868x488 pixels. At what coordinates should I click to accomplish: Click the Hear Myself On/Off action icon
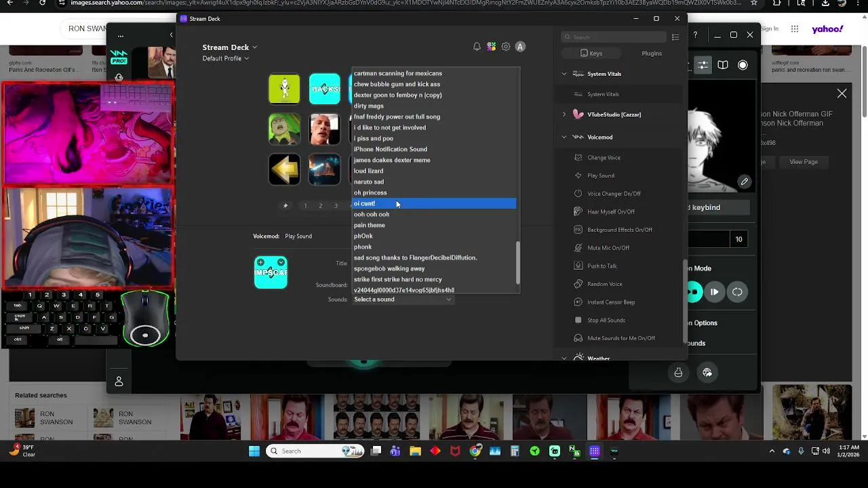coord(578,211)
